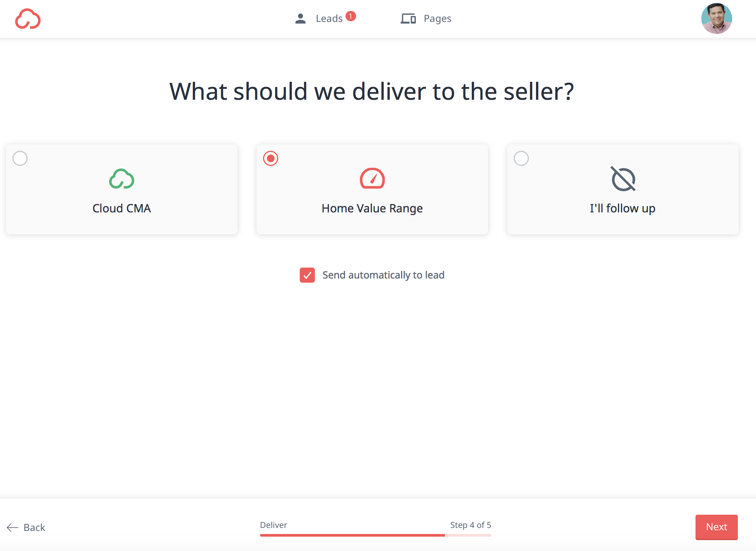
Task: Choose the Cloud CMA card label
Action: click(x=122, y=208)
